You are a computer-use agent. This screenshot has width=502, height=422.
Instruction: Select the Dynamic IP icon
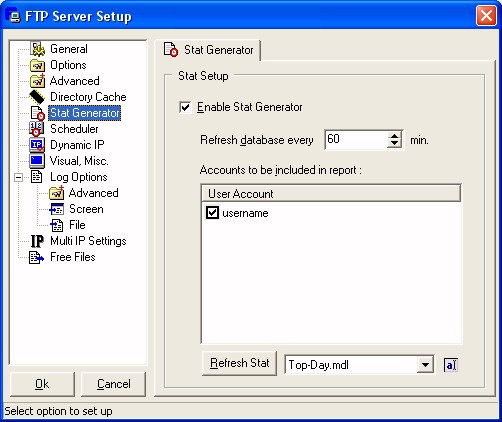tap(37, 145)
